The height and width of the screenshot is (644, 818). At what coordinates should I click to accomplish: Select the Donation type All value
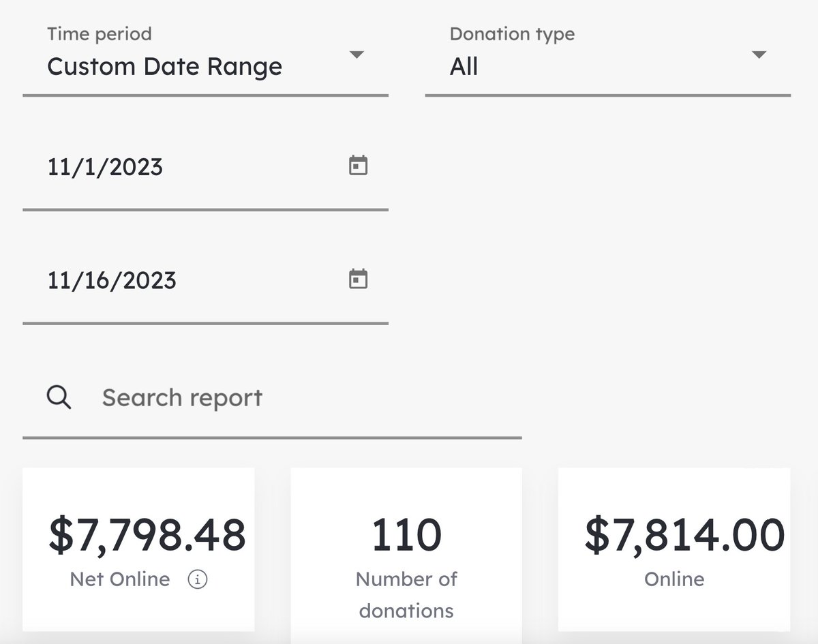tap(464, 67)
